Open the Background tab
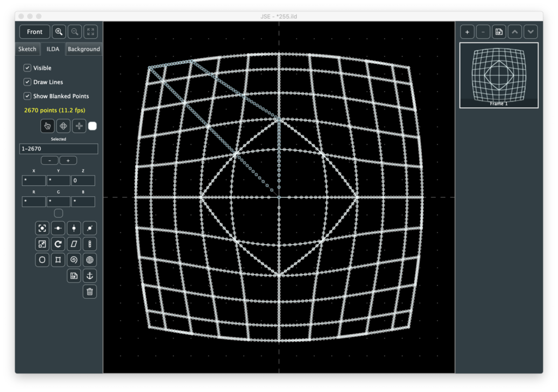 pos(83,49)
